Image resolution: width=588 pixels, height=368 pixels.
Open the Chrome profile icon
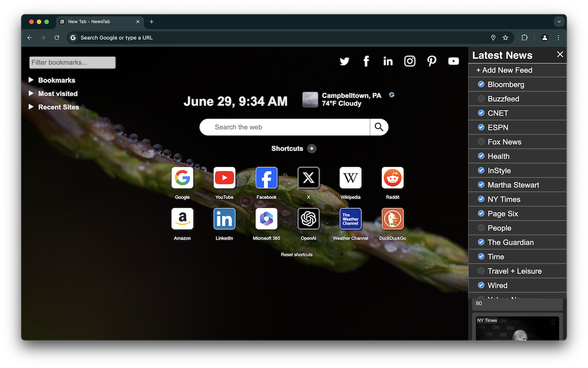(x=545, y=38)
